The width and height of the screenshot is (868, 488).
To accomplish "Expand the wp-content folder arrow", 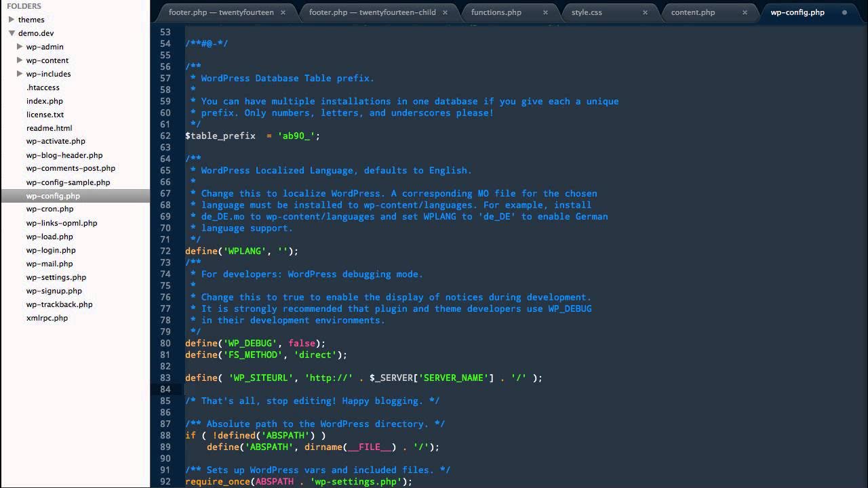I will (x=20, y=60).
